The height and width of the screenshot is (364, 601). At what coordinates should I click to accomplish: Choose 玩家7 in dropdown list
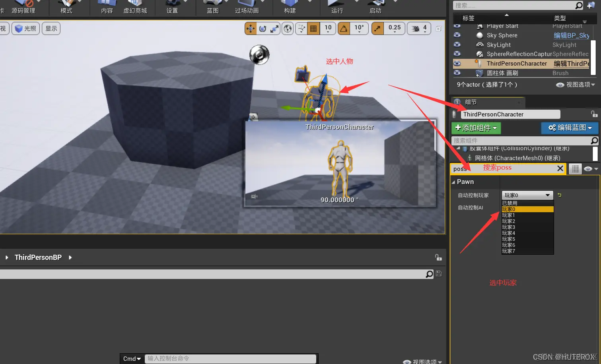527,251
